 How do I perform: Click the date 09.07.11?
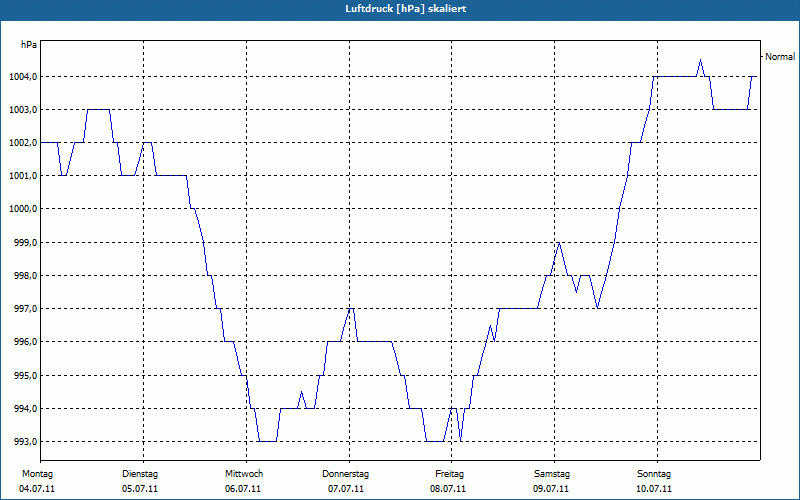(551, 489)
